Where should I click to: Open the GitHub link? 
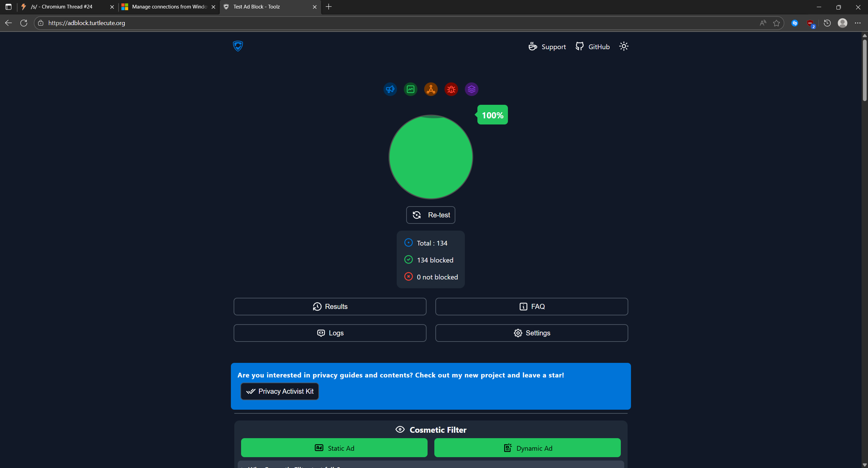click(x=592, y=47)
